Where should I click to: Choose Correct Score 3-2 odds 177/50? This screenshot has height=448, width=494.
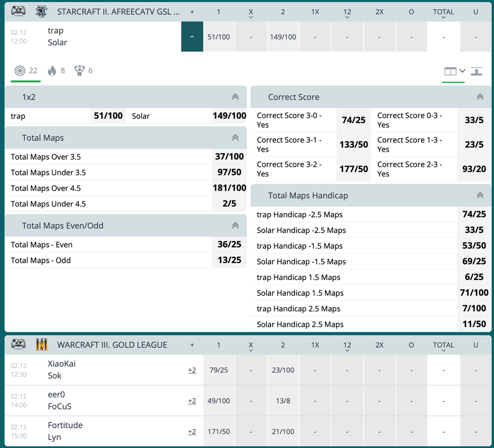pos(354,169)
